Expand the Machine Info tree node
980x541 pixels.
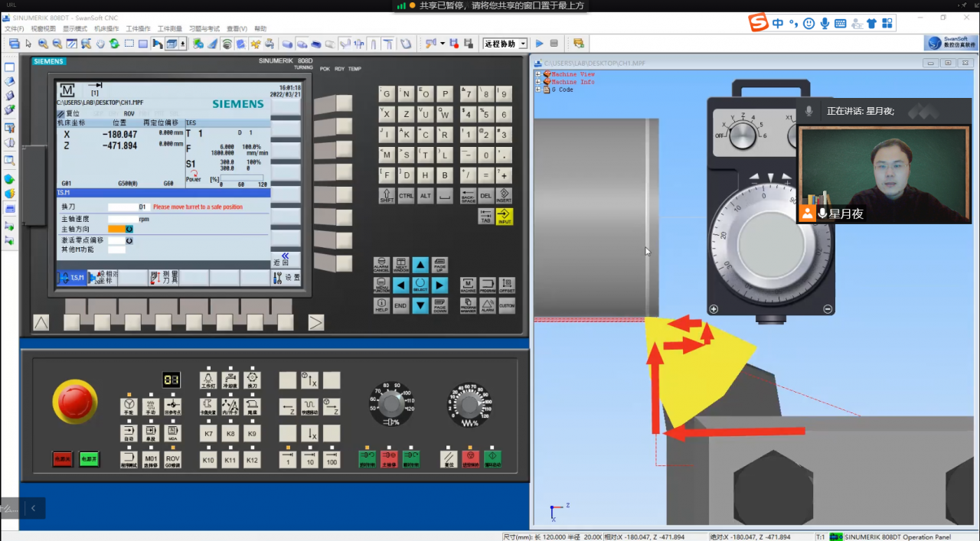point(538,82)
